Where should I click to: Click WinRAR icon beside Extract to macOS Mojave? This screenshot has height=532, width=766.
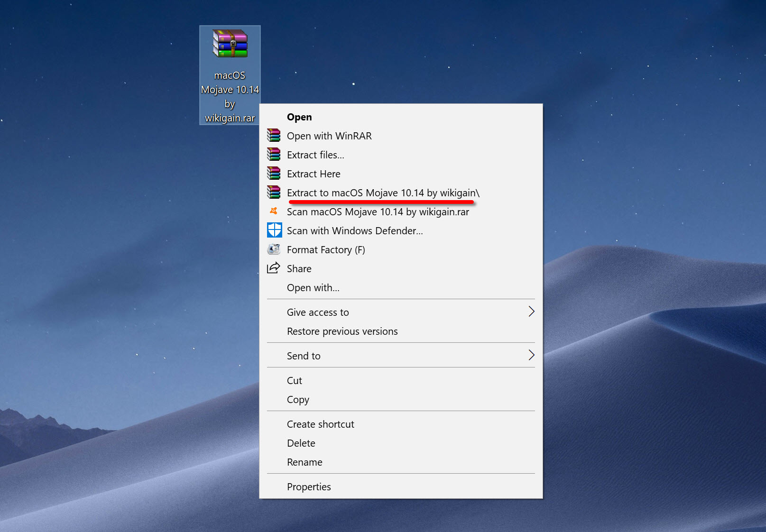(x=274, y=193)
